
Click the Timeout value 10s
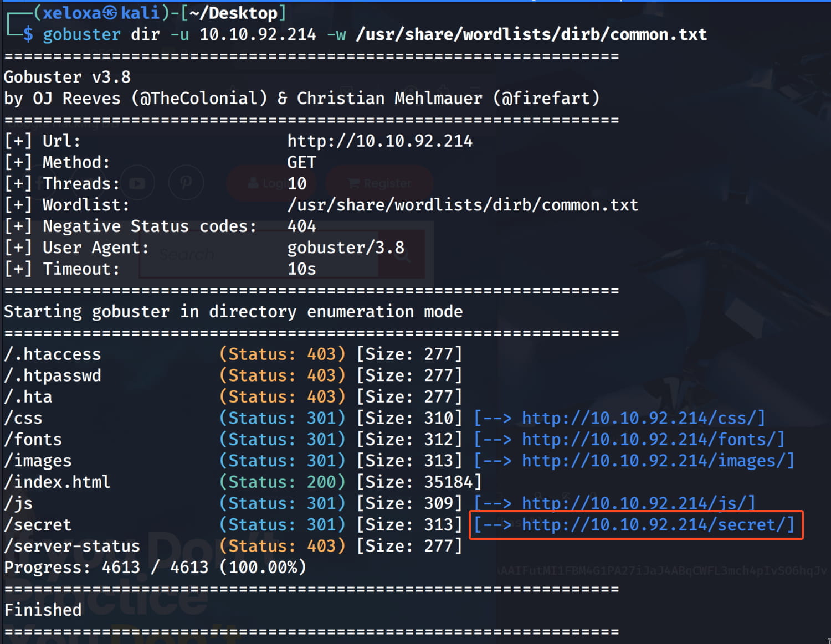pyautogui.click(x=301, y=269)
